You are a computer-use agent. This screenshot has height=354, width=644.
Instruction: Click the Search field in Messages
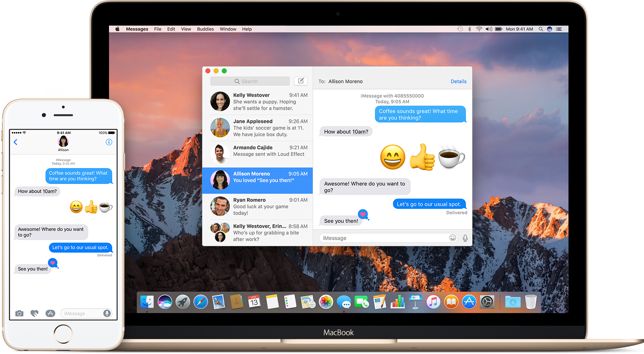(250, 81)
